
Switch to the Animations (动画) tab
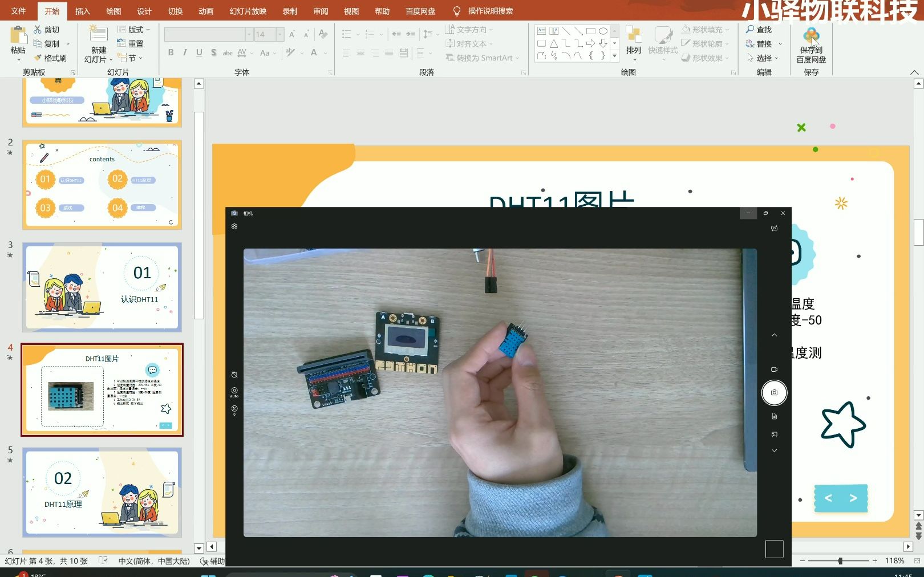click(x=206, y=11)
